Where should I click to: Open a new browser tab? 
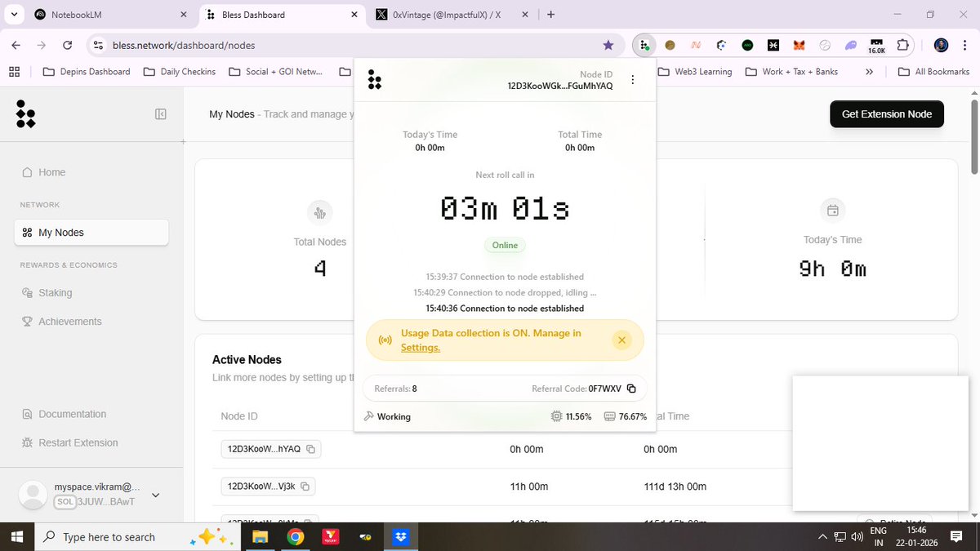point(551,15)
